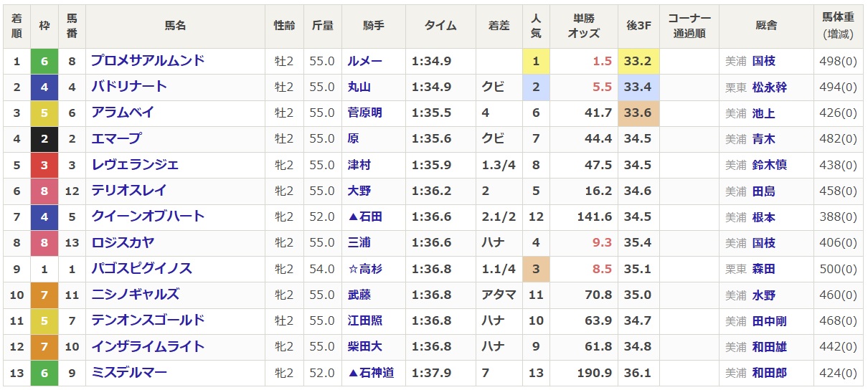The height and width of the screenshot is (390, 868).
Task: Click the black frame number 2 cell
Action: (44, 139)
